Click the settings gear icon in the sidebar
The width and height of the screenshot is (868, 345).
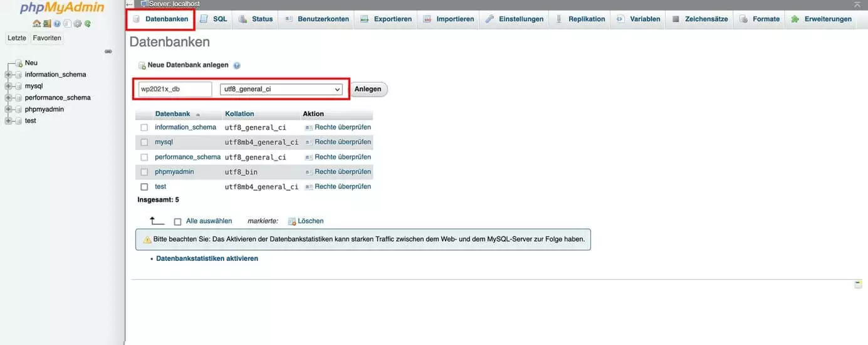click(77, 24)
